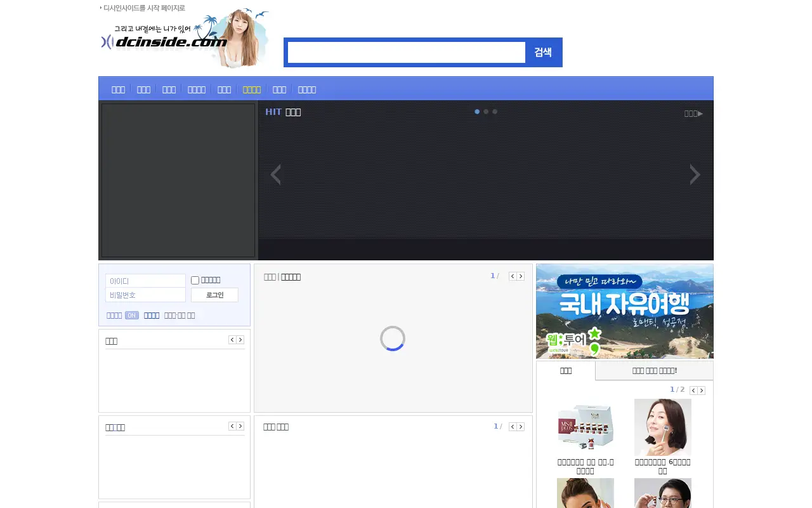Open the woman with hair bun product image
This screenshot has height=508, width=812.
[586, 493]
